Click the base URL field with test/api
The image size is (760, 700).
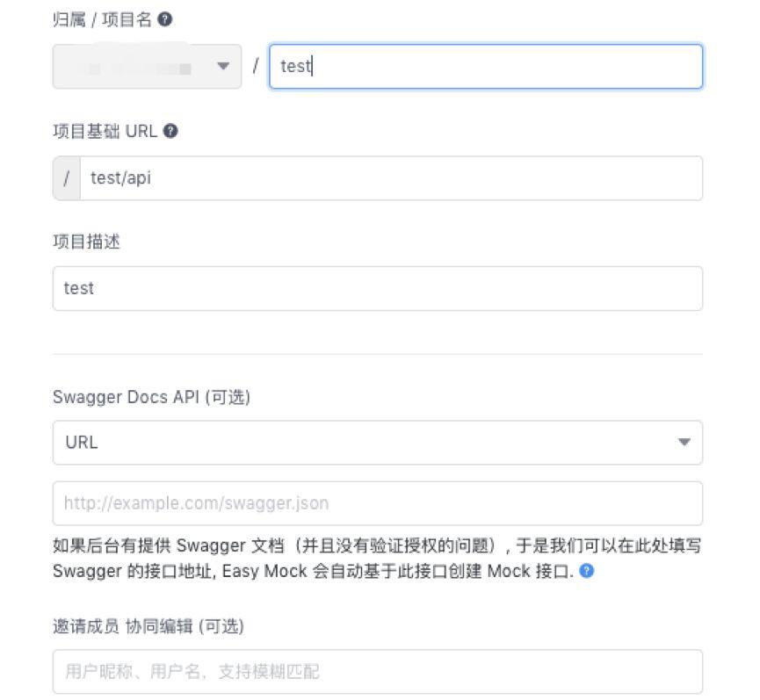[391, 178]
